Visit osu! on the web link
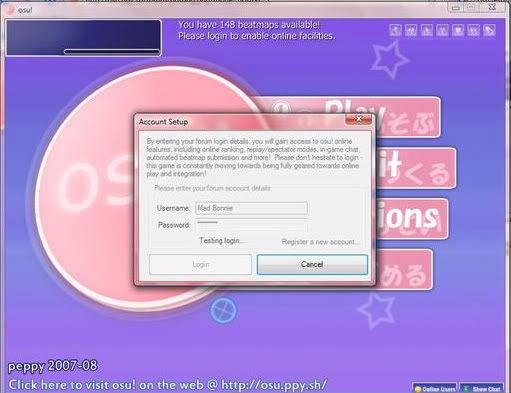The width and height of the screenshot is (511, 393). (x=168, y=385)
